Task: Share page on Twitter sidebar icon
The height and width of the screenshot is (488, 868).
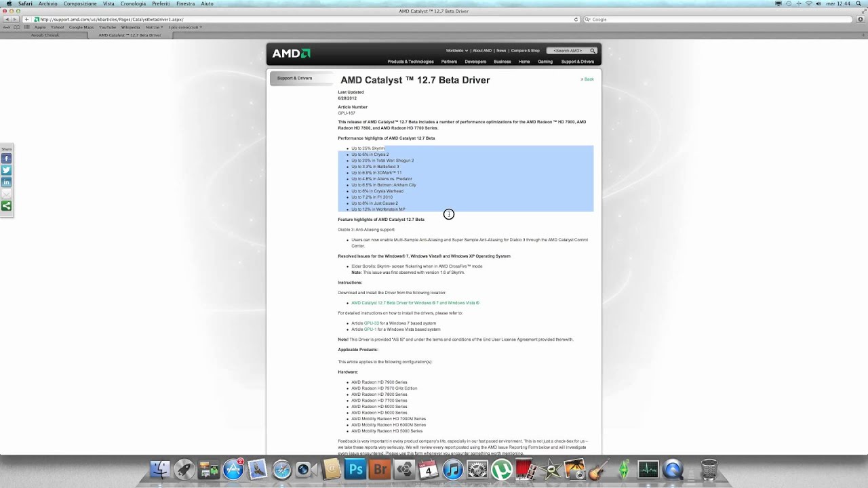Action: click(6, 170)
